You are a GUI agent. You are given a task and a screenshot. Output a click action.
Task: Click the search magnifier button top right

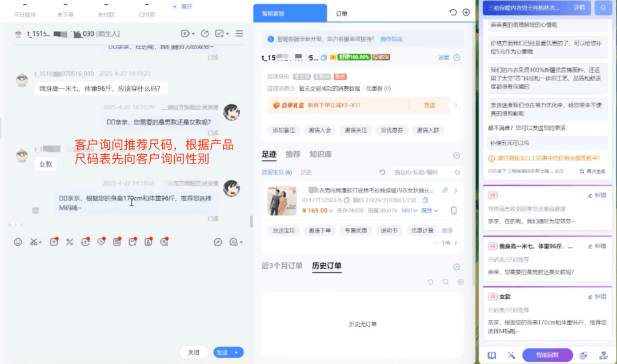tap(602, 8)
